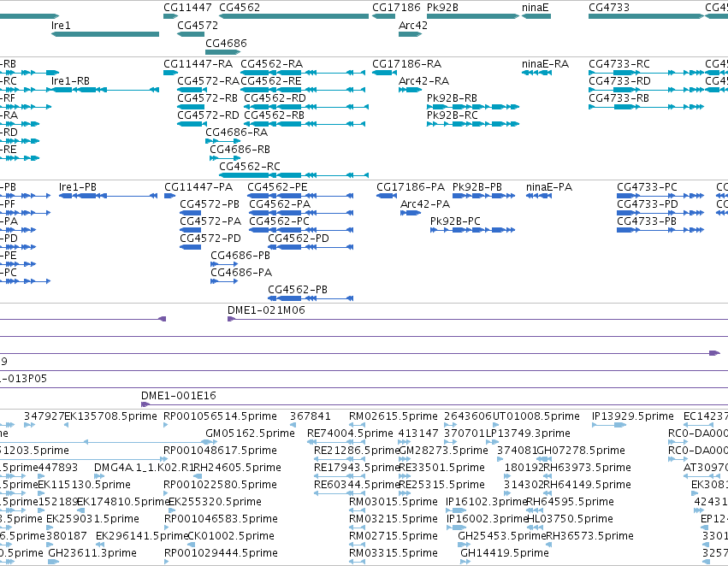Viewport: 728px width, 566px height.
Task: Open the CG4562-PB protein label
Action: (x=298, y=290)
